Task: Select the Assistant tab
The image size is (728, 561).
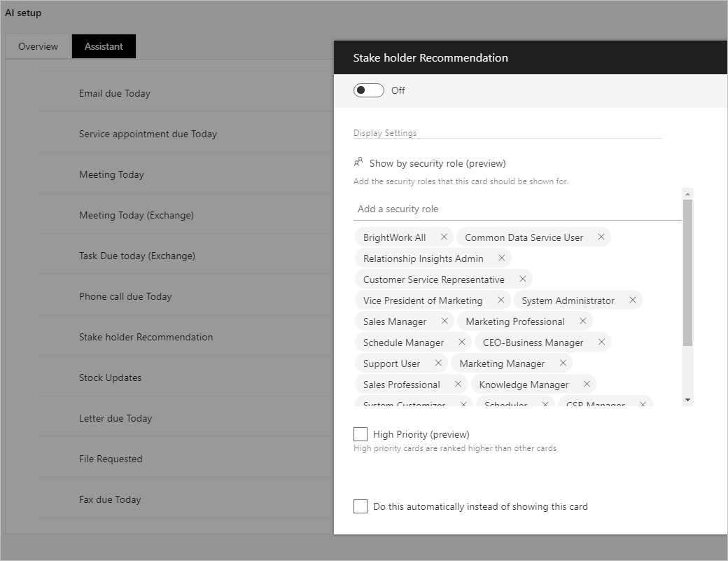Action: (x=104, y=46)
